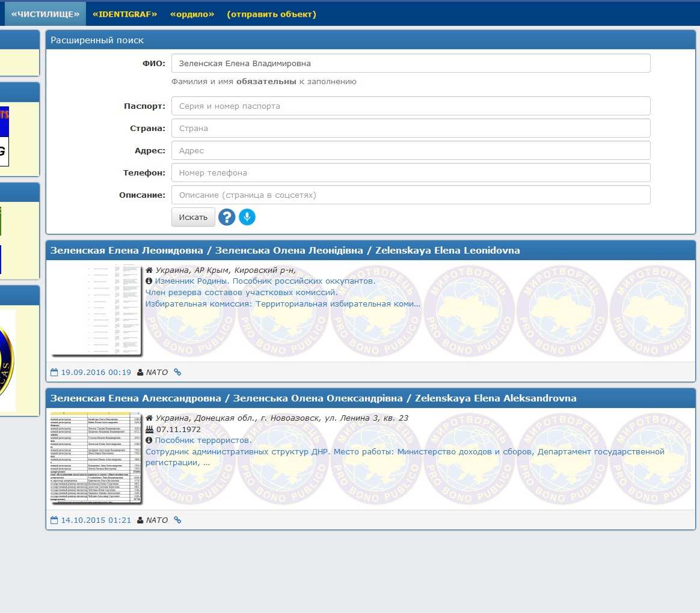Click the person icon before NATO in first result
Screen dimensions: 700x613
click(x=141, y=372)
